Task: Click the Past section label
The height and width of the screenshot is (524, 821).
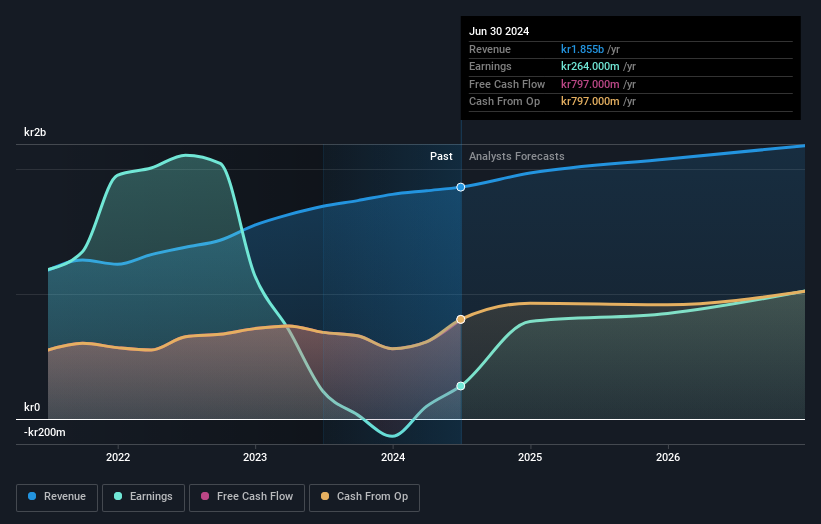Action: pos(441,157)
